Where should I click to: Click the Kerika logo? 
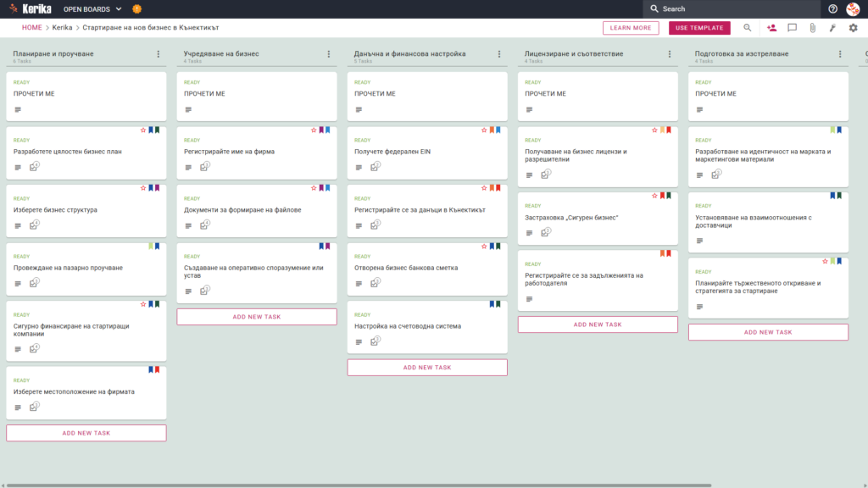click(30, 8)
